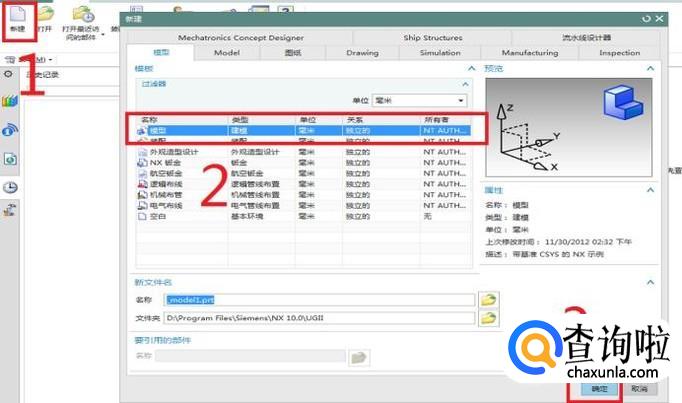Click the New file icon in toolbar

tap(18, 15)
